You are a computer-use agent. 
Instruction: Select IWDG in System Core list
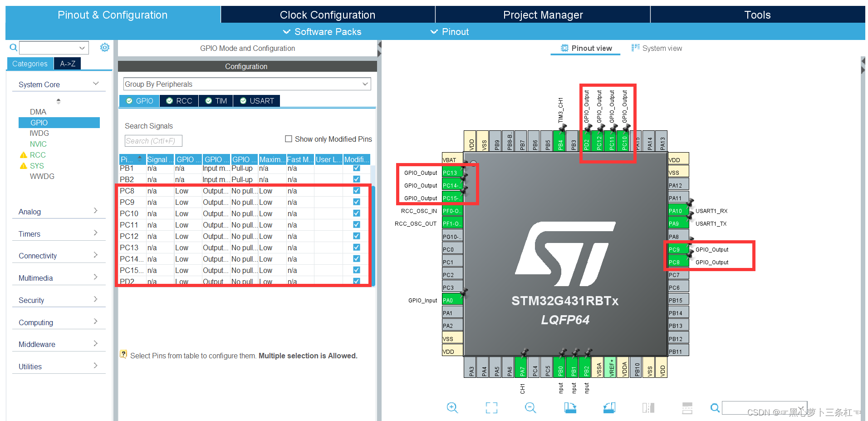(39, 133)
